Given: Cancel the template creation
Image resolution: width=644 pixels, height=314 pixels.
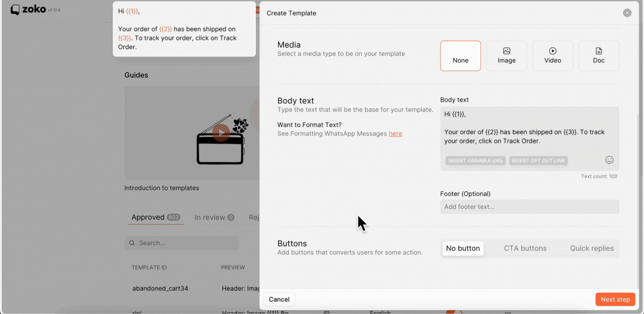Looking at the screenshot, I should (x=279, y=299).
